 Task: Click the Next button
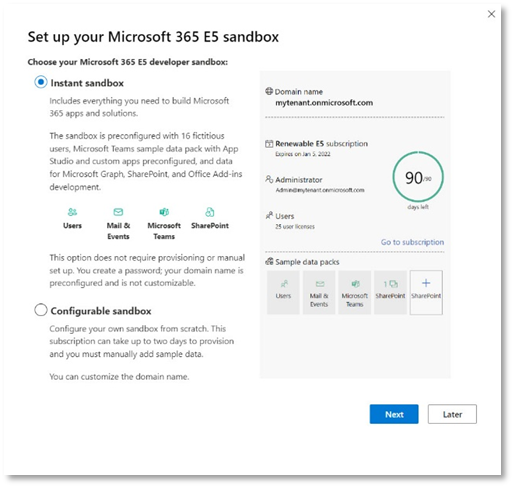394,414
